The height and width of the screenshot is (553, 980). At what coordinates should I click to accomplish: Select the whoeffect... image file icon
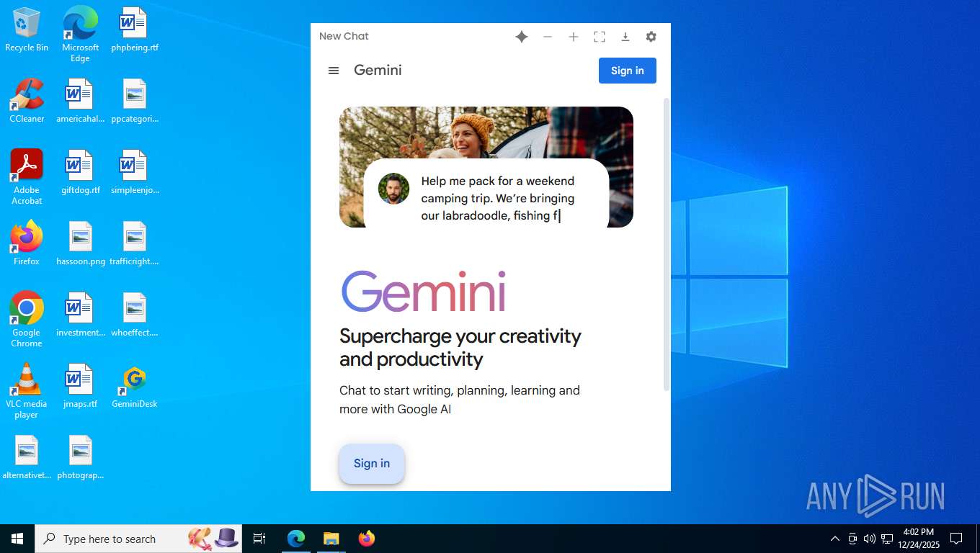pyautogui.click(x=135, y=315)
